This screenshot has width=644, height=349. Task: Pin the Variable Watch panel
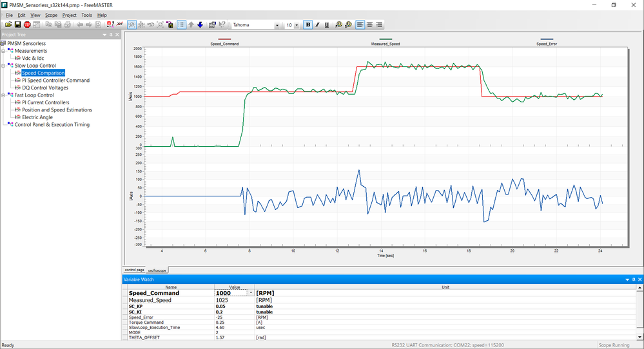pos(634,279)
